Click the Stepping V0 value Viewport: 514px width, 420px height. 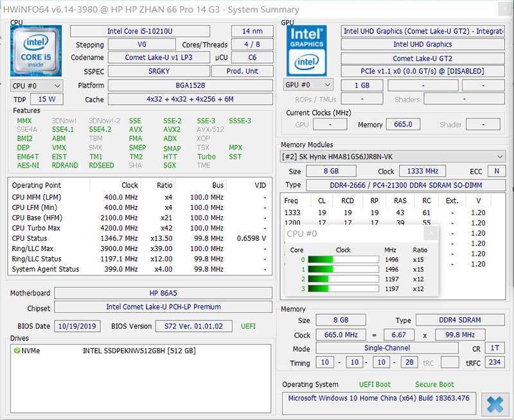coord(141,44)
